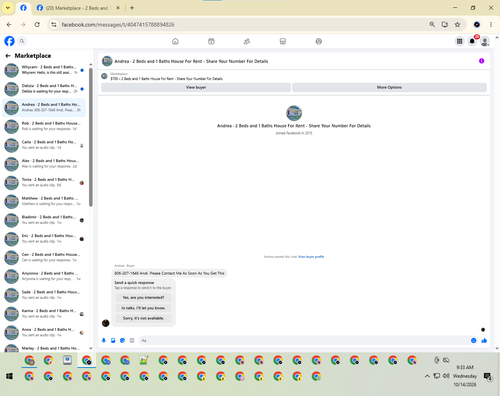
Task: Open Eric conversation in list
Action: [x=44, y=239]
